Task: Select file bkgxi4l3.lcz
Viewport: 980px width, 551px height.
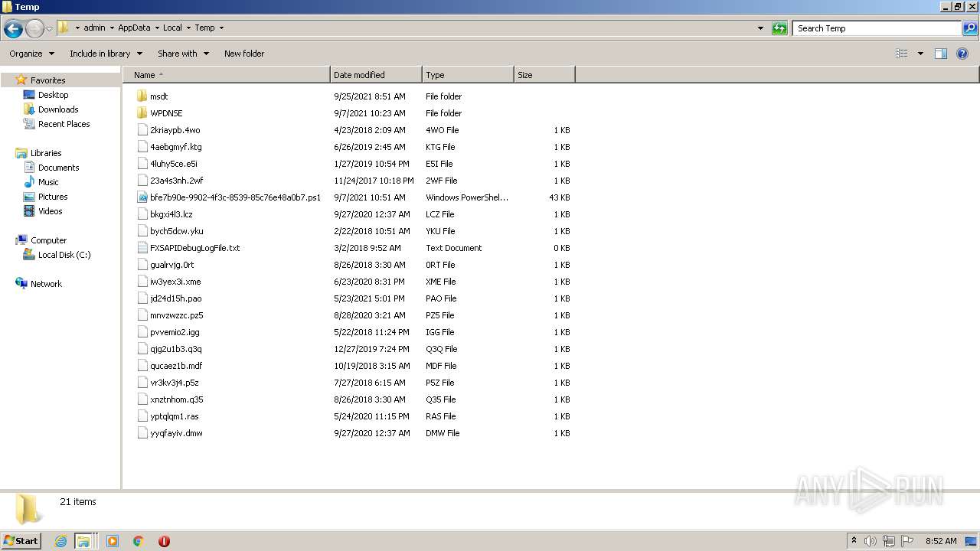Action: click(171, 214)
